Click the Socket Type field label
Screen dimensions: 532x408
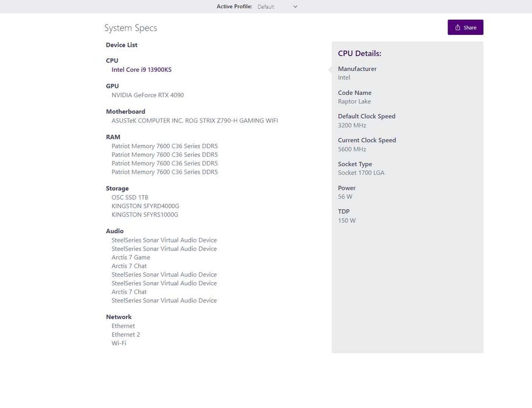355,164
